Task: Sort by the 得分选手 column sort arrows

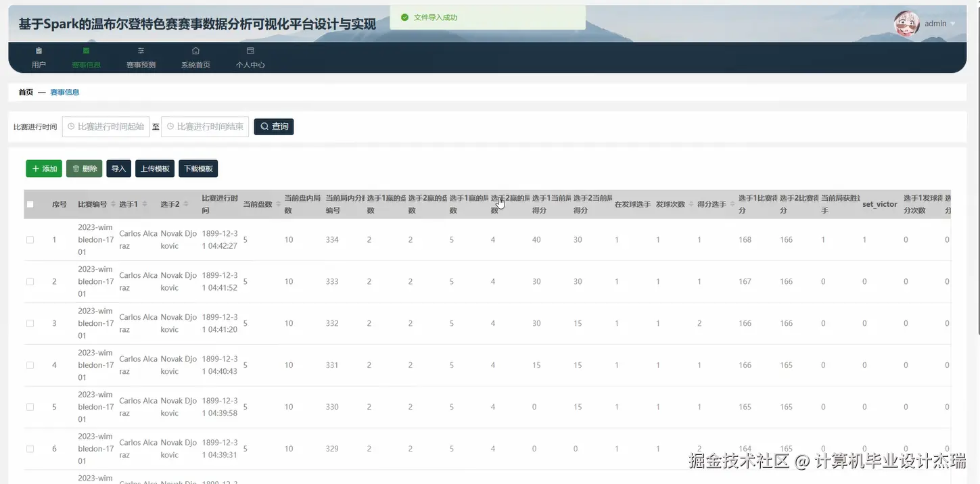Action: tap(732, 204)
